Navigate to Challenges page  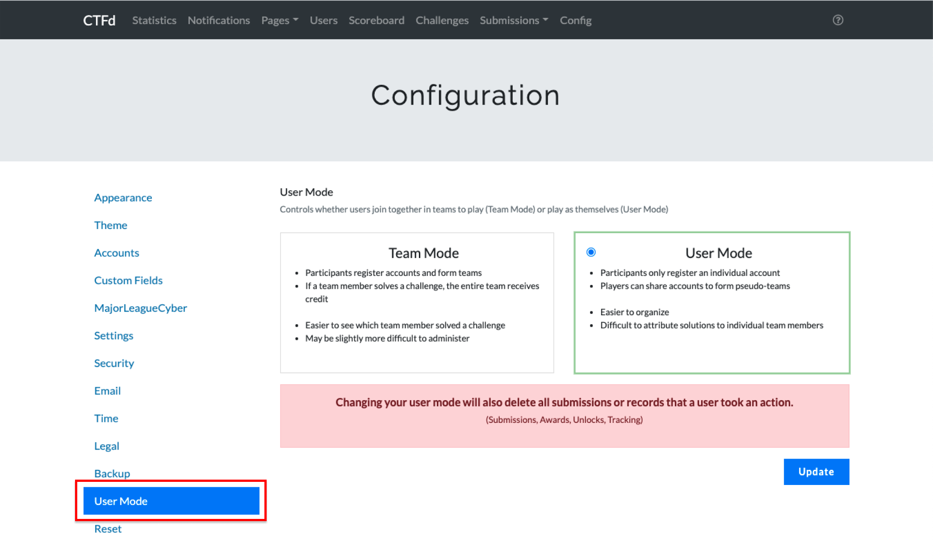442,21
